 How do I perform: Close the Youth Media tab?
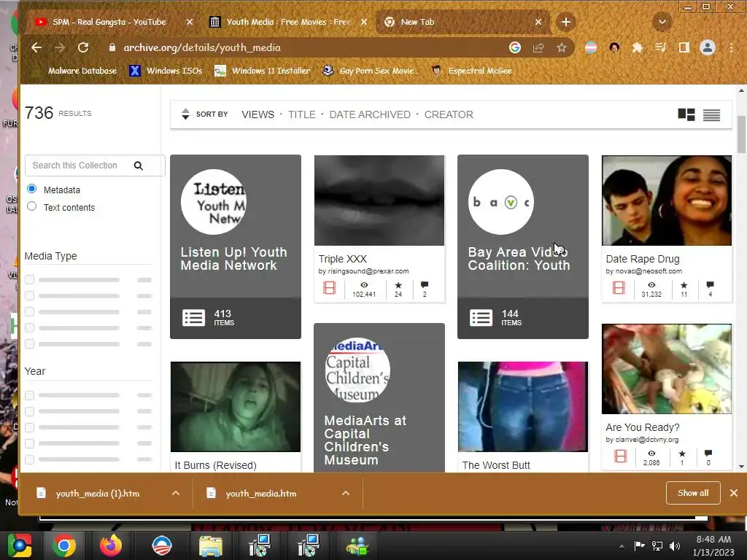(x=364, y=22)
